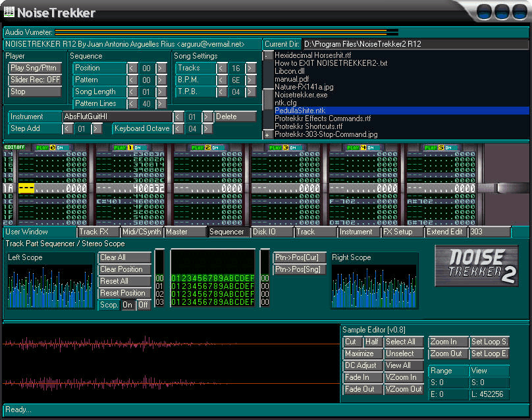The image size is (532, 420).
Task: Click the upper waveform in sample display
Action: [x=171, y=344]
